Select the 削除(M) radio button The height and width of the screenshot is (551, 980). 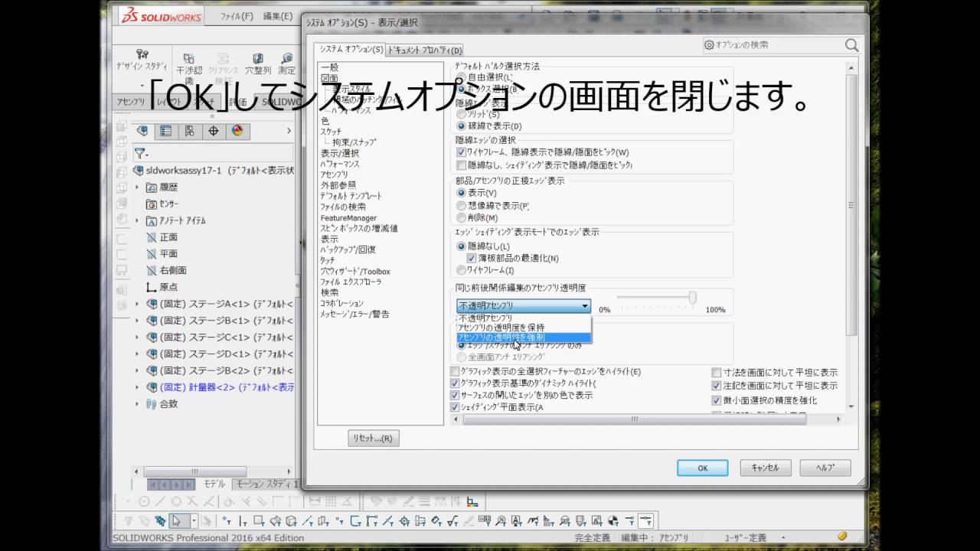pos(461,218)
